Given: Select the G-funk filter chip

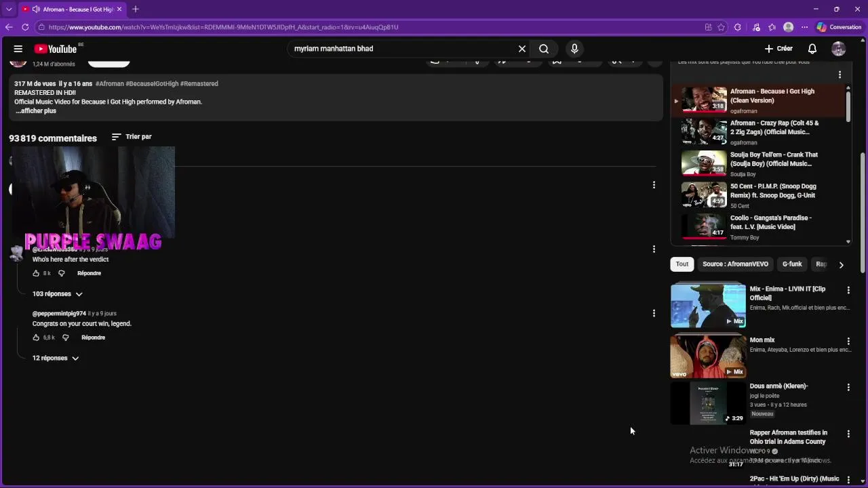Looking at the screenshot, I should [x=792, y=264].
